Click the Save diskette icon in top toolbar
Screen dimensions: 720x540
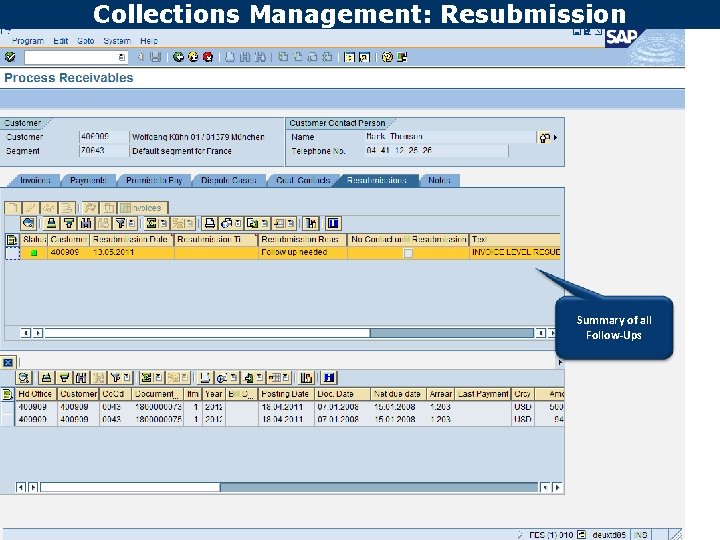pyautogui.click(x=156, y=57)
